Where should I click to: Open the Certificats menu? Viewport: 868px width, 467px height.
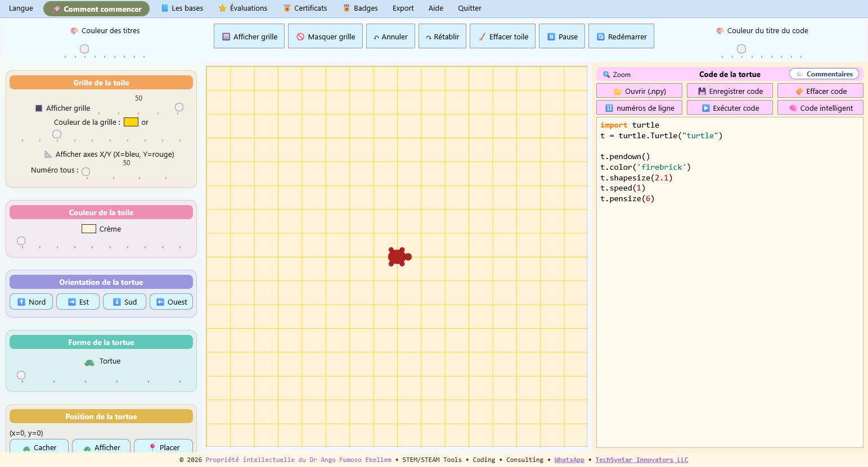[x=305, y=8]
